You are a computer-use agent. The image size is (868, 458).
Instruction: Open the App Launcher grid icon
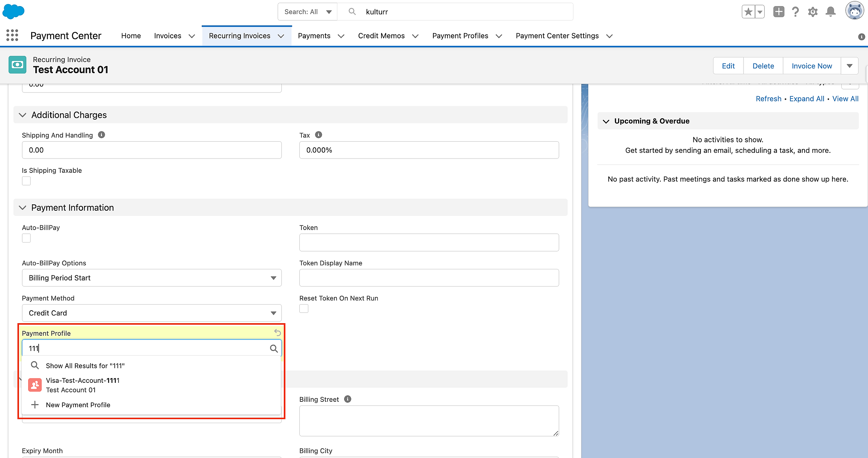coord(12,35)
